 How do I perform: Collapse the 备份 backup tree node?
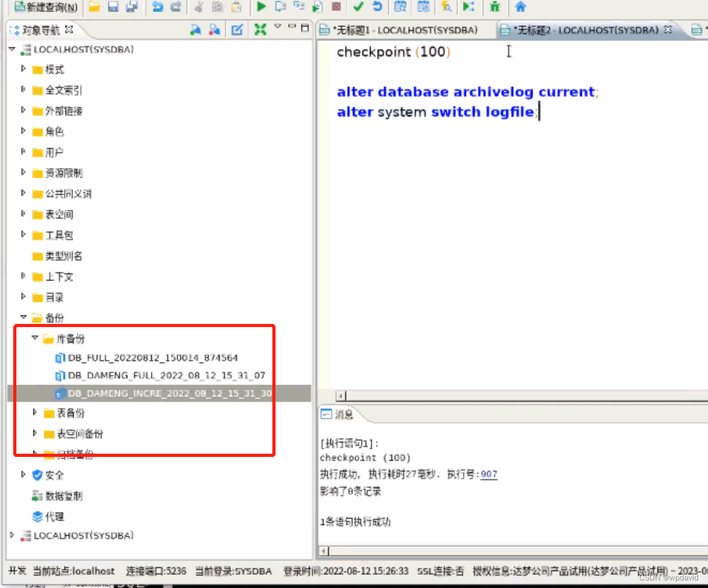23,318
